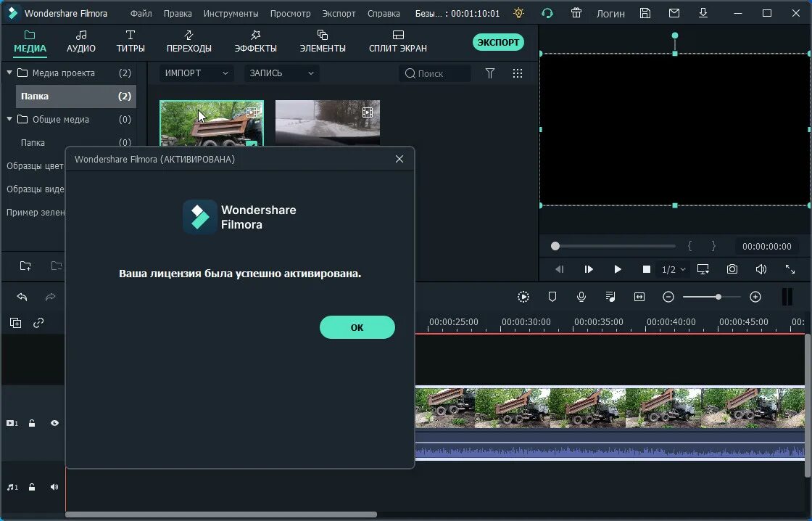Viewport: 812px width, 521px height.
Task: Select the dump truck media thumbnail
Action: tap(212, 123)
